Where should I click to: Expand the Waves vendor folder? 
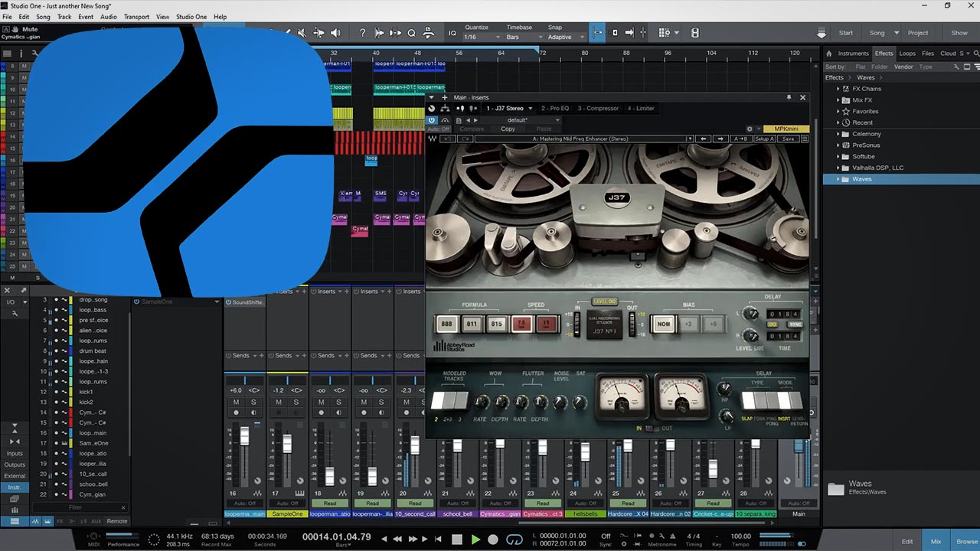[838, 179]
